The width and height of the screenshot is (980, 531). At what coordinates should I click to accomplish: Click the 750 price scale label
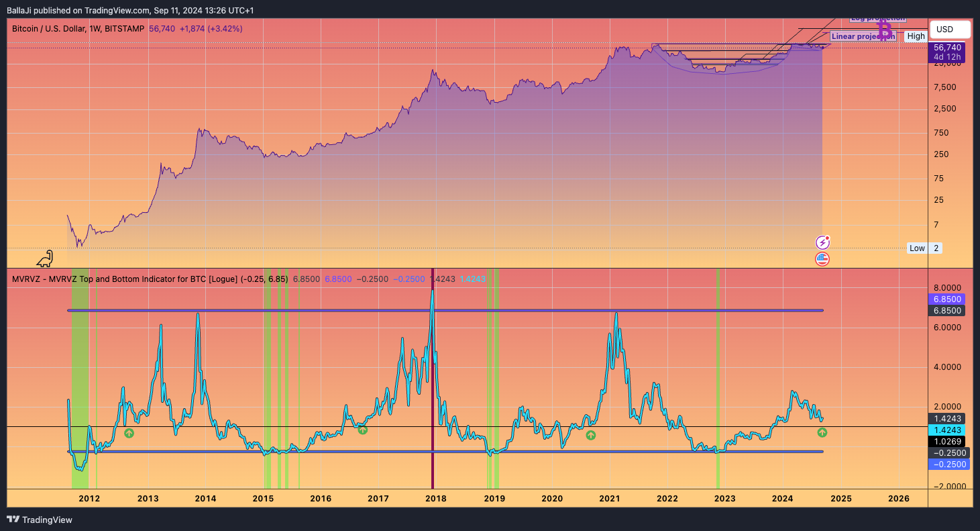tap(940, 133)
